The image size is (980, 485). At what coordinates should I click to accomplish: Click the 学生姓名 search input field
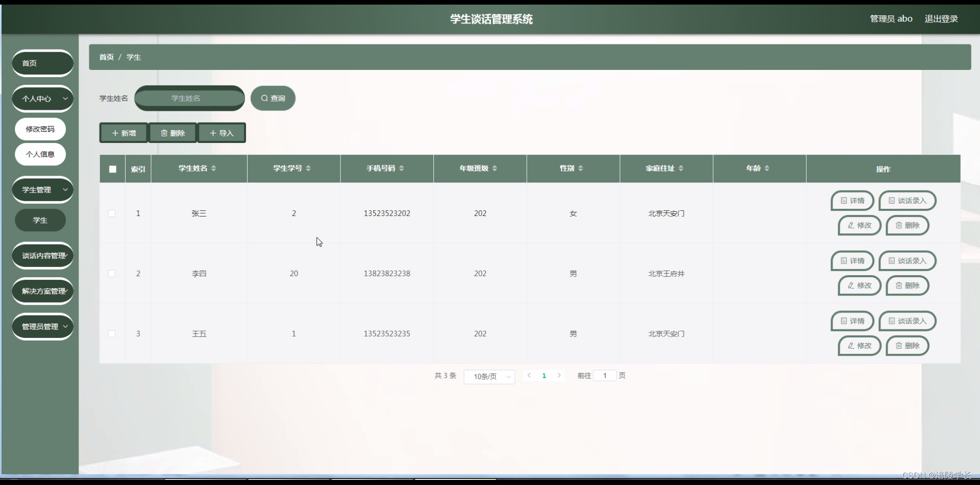(189, 98)
